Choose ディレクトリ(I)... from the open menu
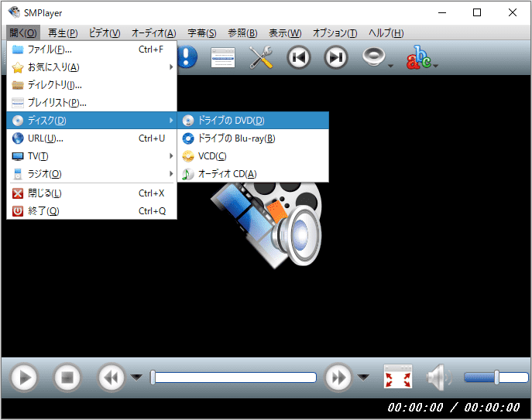 pyautogui.click(x=91, y=85)
